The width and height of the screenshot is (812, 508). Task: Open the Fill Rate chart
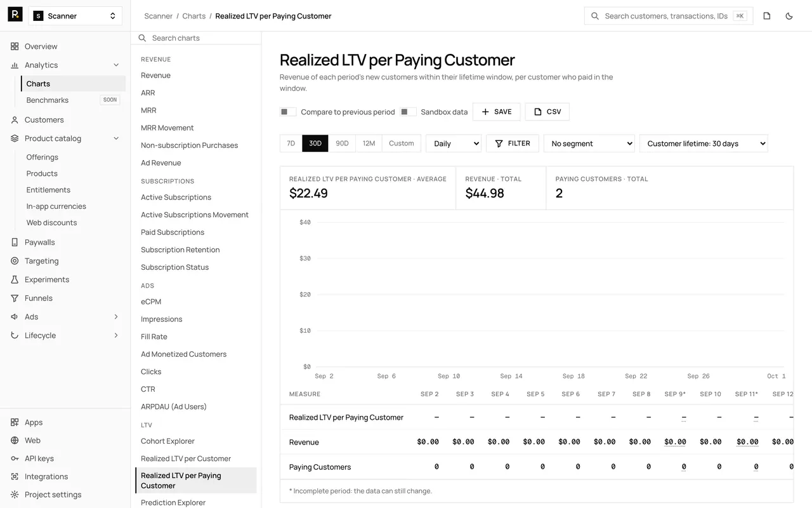point(154,337)
